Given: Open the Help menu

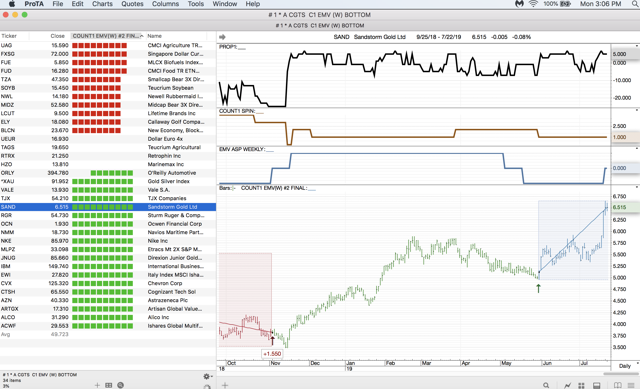Looking at the screenshot, I should (x=253, y=4).
